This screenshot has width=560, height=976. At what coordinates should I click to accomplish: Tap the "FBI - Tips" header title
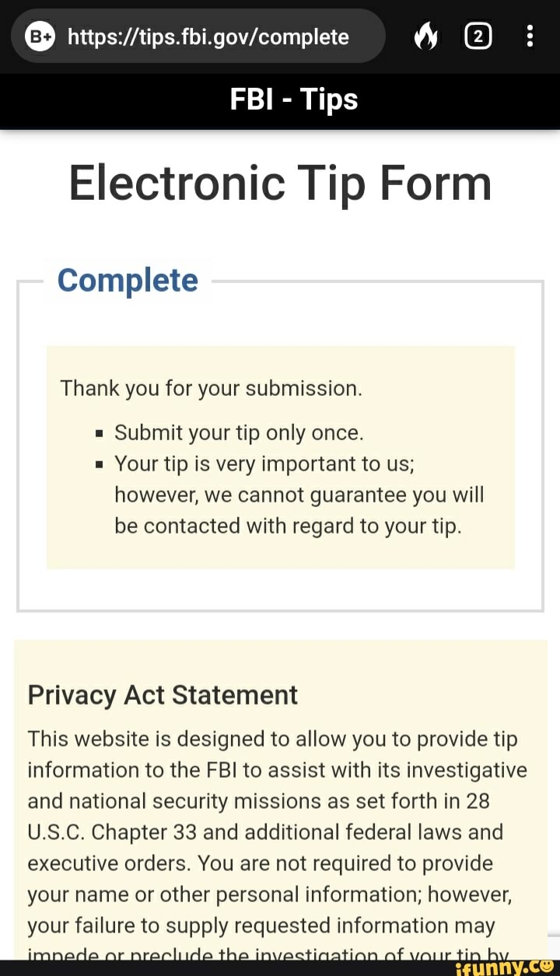[x=294, y=100]
